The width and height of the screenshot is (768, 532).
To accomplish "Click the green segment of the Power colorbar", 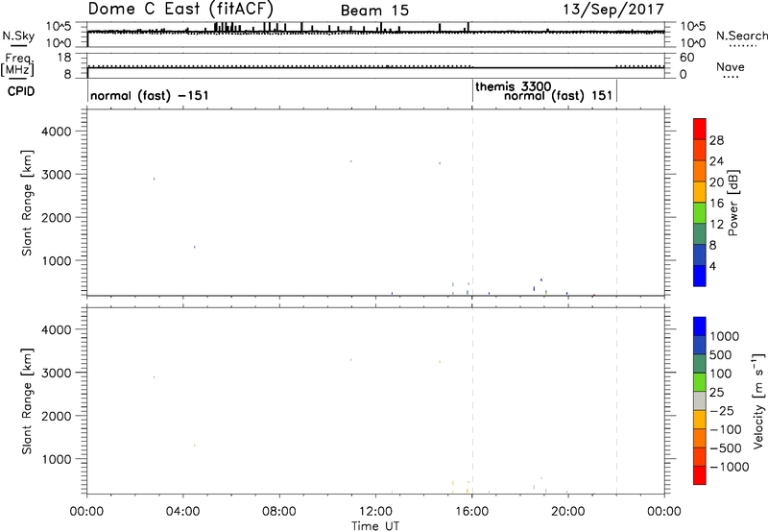I will (x=700, y=213).
